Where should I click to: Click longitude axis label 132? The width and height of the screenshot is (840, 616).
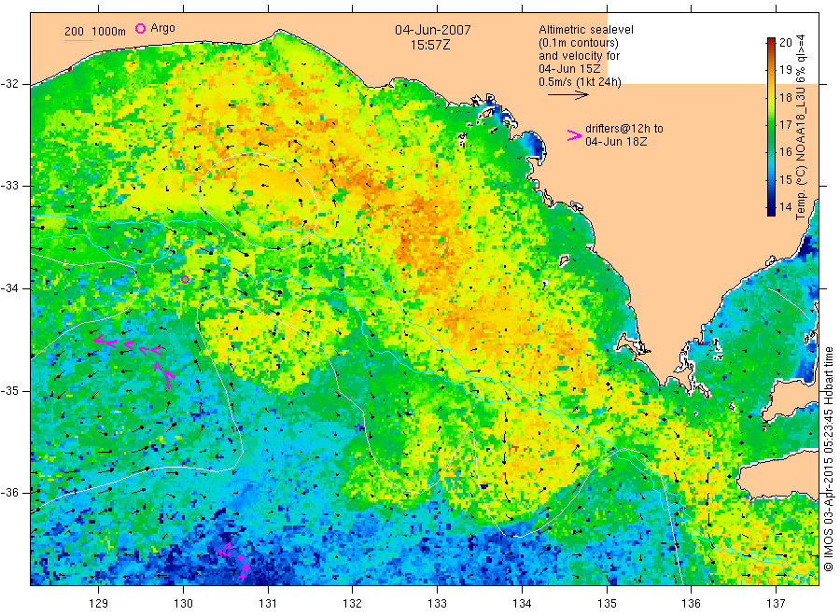(353, 604)
